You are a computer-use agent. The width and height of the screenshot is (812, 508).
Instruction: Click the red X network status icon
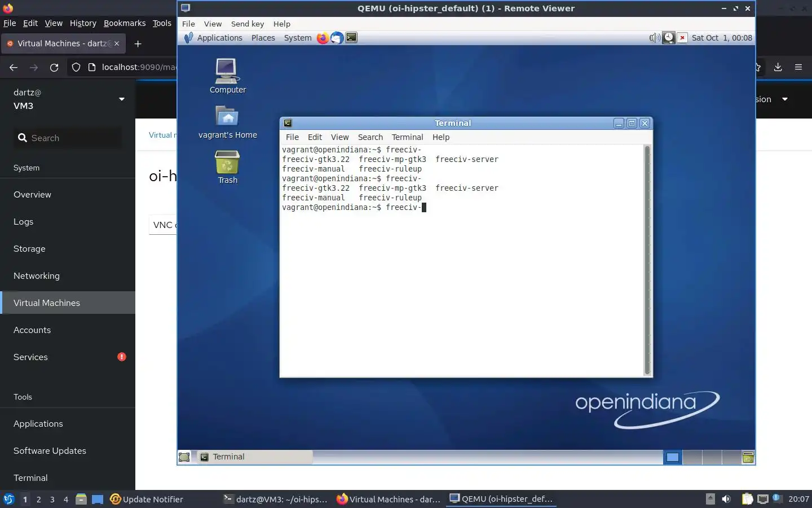682,38
